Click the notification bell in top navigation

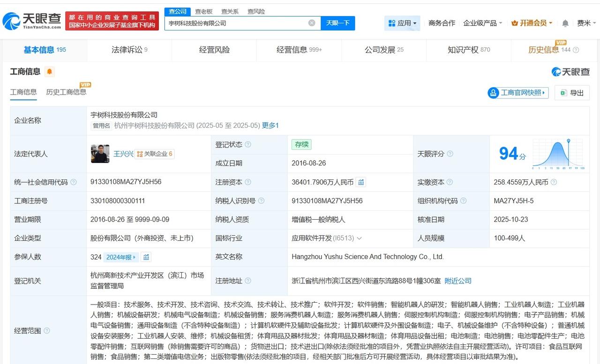tap(565, 22)
